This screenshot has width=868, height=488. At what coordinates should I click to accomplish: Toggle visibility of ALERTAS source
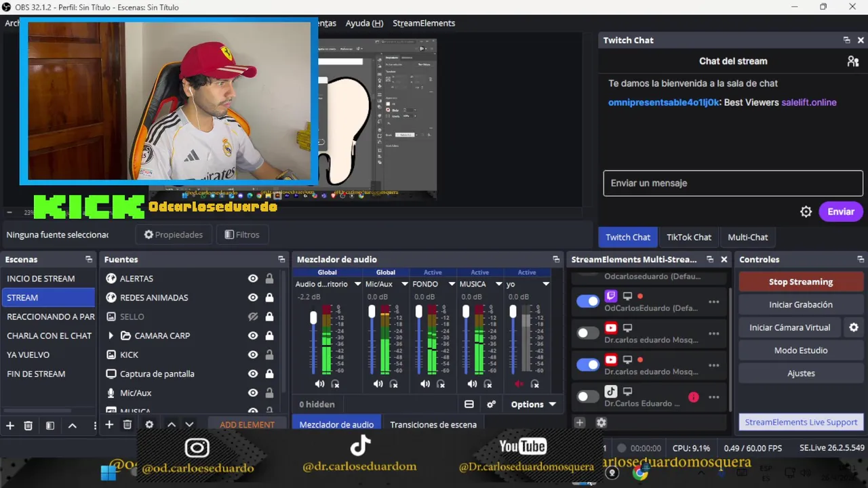tap(253, 279)
